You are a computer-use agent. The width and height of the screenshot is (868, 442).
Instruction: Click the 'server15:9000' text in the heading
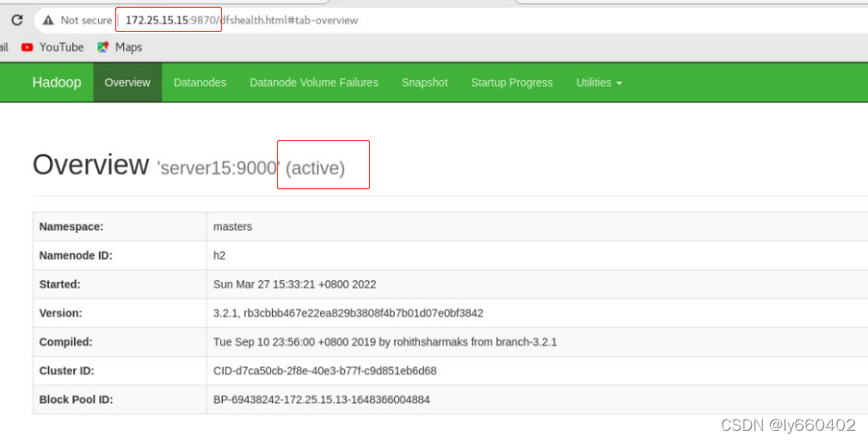click(219, 169)
